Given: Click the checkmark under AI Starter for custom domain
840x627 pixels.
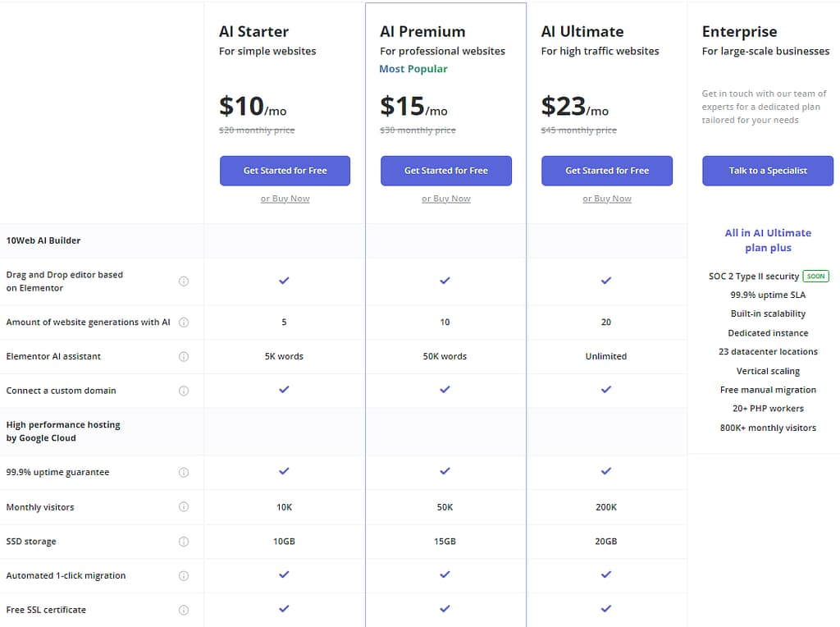Looking at the screenshot, I should pyautogui.click(x=284, y=391).
